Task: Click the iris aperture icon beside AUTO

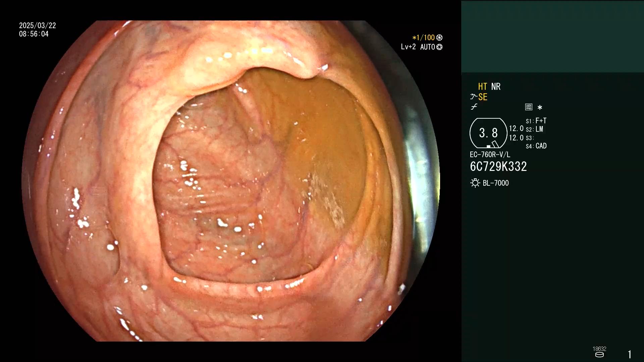Action: tap(439, 47)
